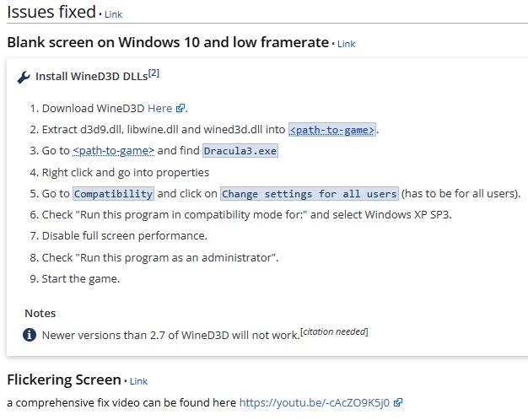
Task: Open the Link next to Issues fixed
Action: (x=114, y=14)
